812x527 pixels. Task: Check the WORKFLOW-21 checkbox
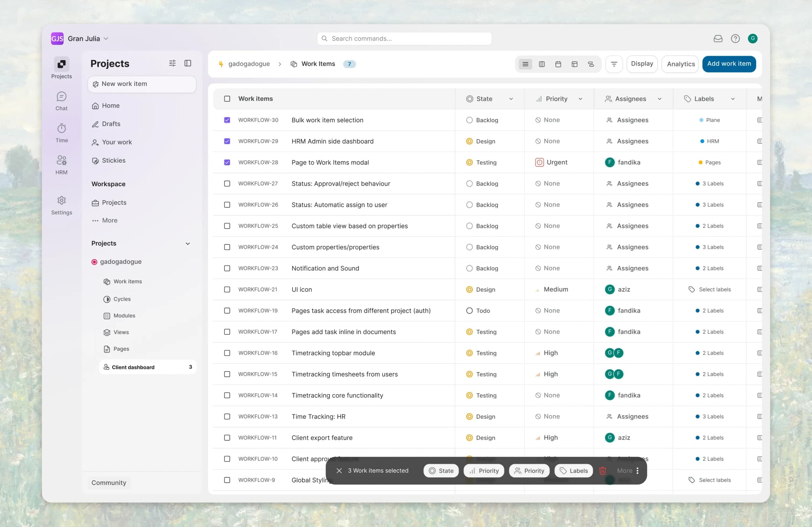[227, 289]
